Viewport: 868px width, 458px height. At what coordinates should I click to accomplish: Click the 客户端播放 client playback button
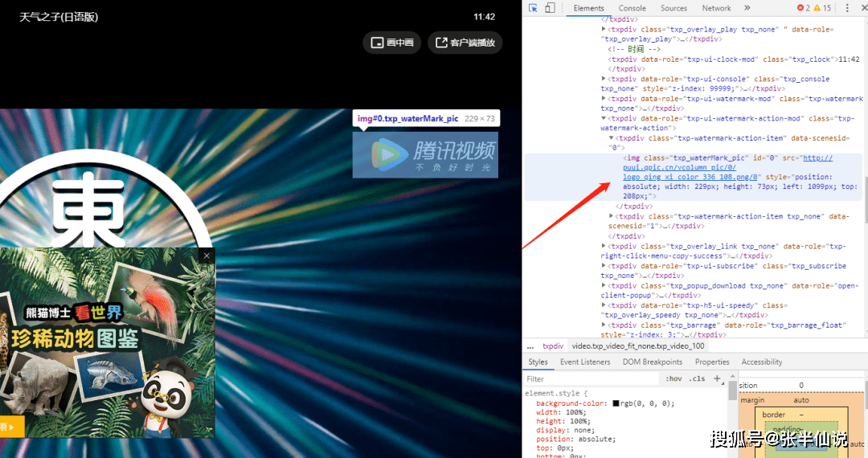(x=465, y=43)
